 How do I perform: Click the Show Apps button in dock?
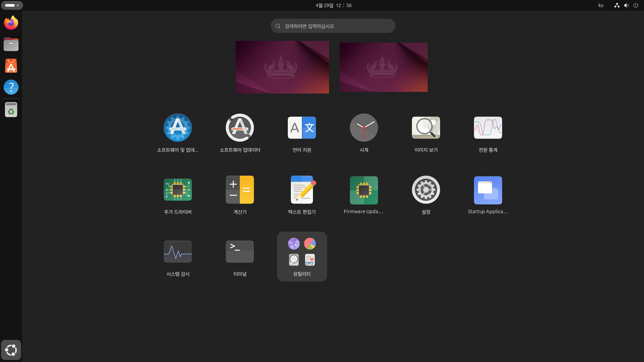(11, 350)
